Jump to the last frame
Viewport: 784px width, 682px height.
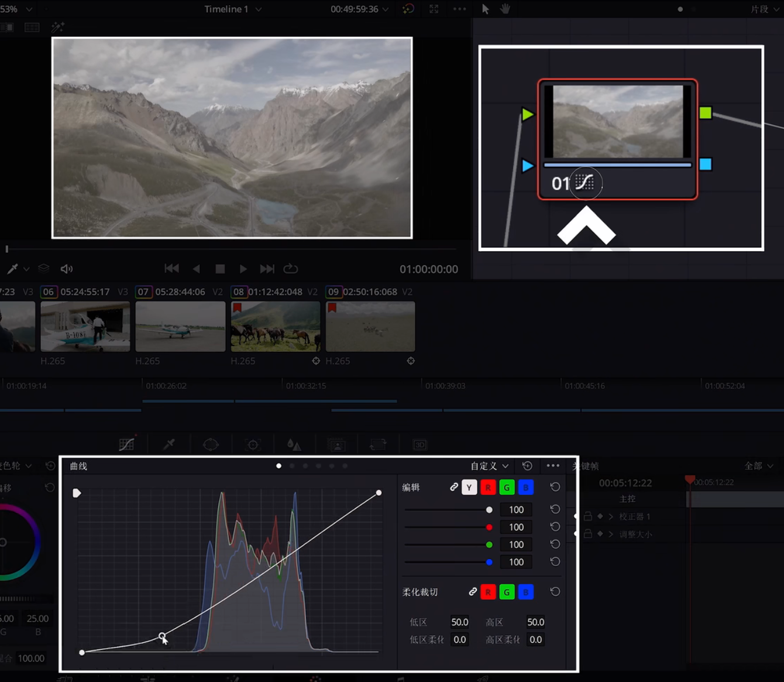point(267,269)
